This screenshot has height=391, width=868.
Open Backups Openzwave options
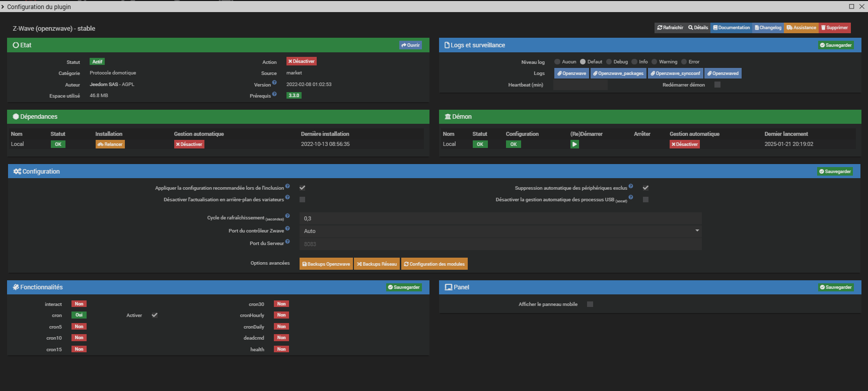coord(326,264)
